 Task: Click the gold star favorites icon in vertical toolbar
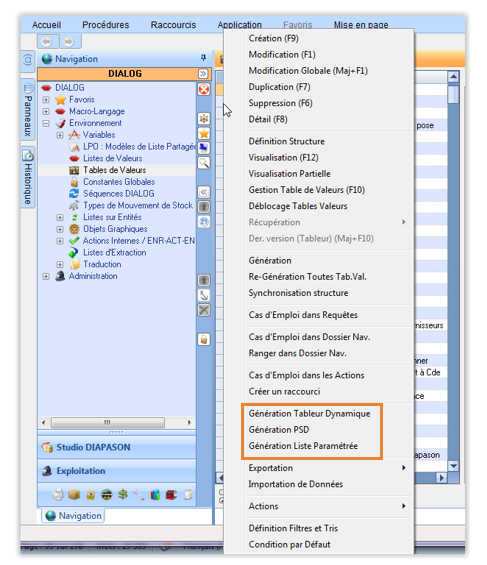pyautogui.click(x=204, y=133)
